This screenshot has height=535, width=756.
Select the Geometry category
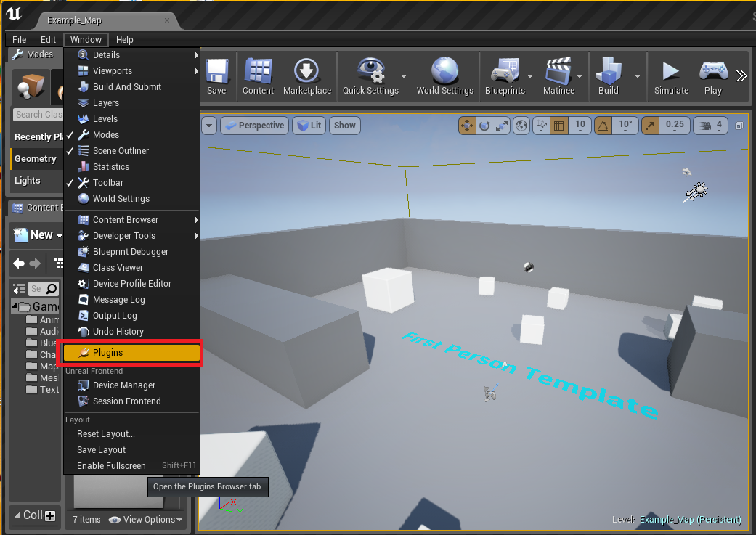(x=36, y=158)
